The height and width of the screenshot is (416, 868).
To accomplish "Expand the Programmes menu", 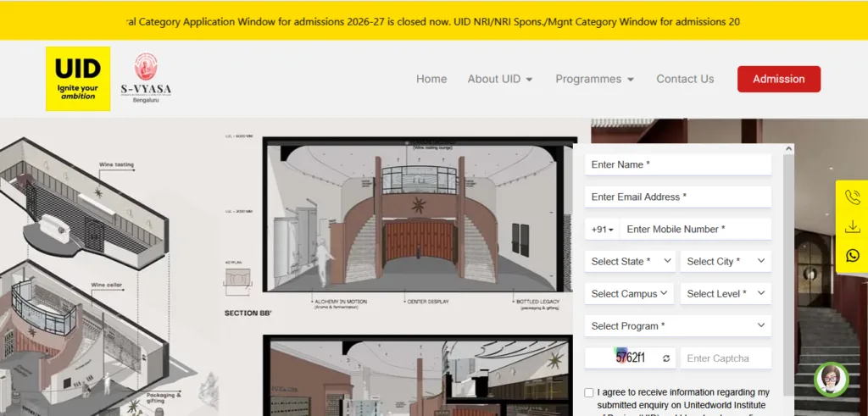I will pos(594,79).
